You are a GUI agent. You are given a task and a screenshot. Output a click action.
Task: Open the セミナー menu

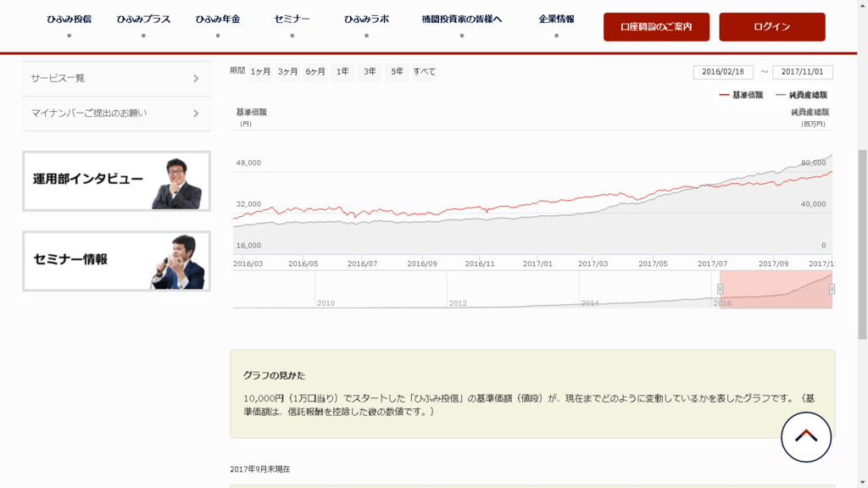tap(292, 19)
